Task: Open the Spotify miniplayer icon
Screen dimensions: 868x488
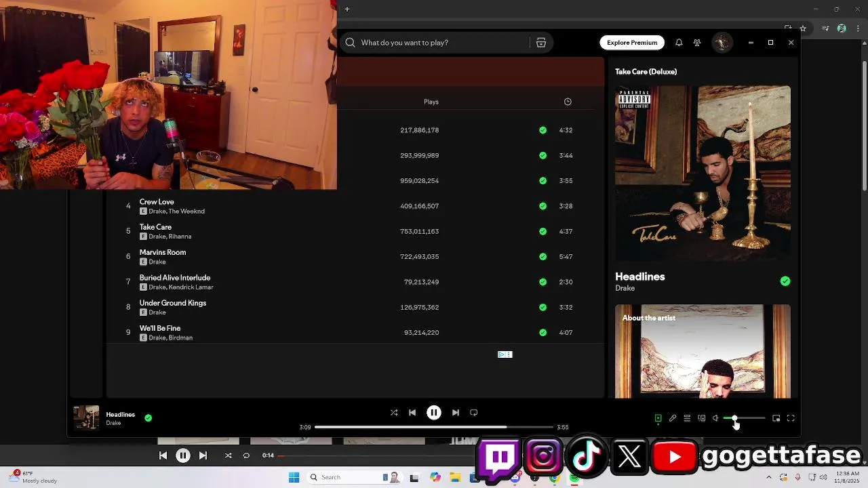Action: click(x=776, y=418)
